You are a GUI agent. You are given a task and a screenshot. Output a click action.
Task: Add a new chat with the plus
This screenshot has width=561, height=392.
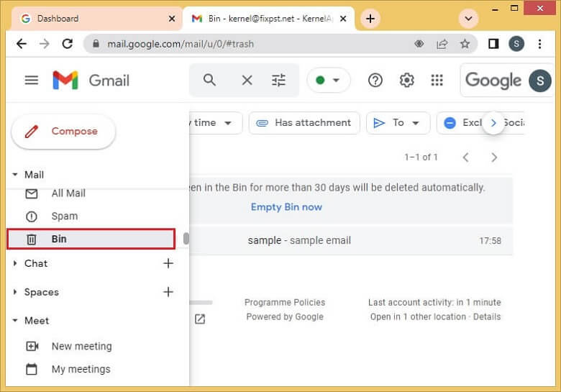168,263
